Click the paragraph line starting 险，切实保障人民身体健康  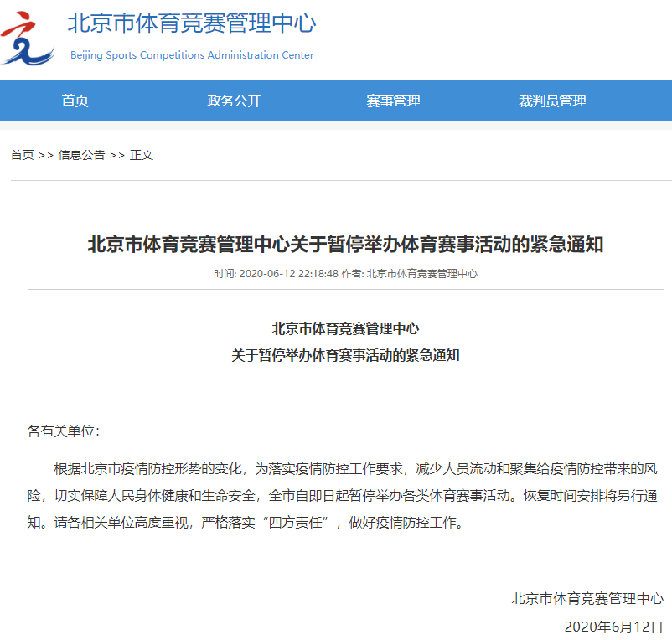click(x=342, y=496)
